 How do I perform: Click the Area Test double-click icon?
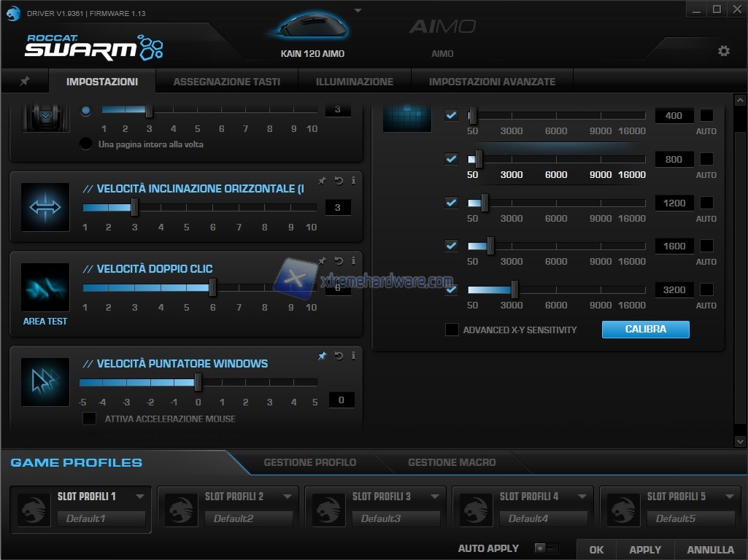pos(45,288)
